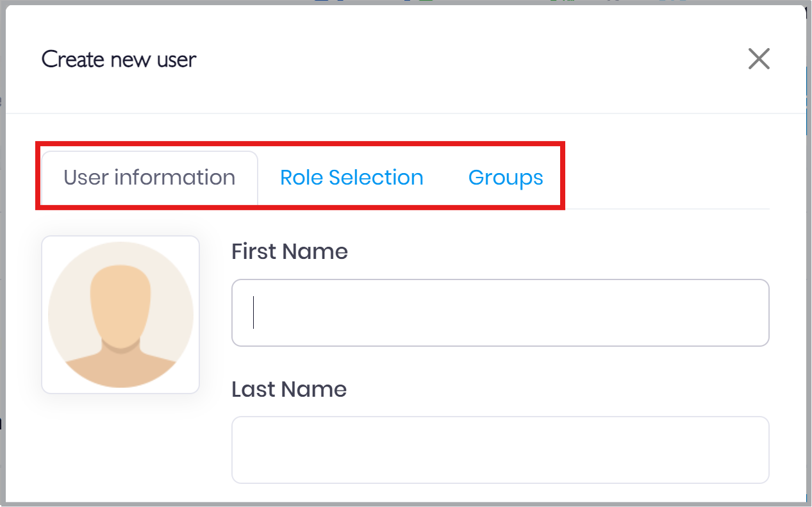Close the Create new user dialog

click(x=759, y=59)
